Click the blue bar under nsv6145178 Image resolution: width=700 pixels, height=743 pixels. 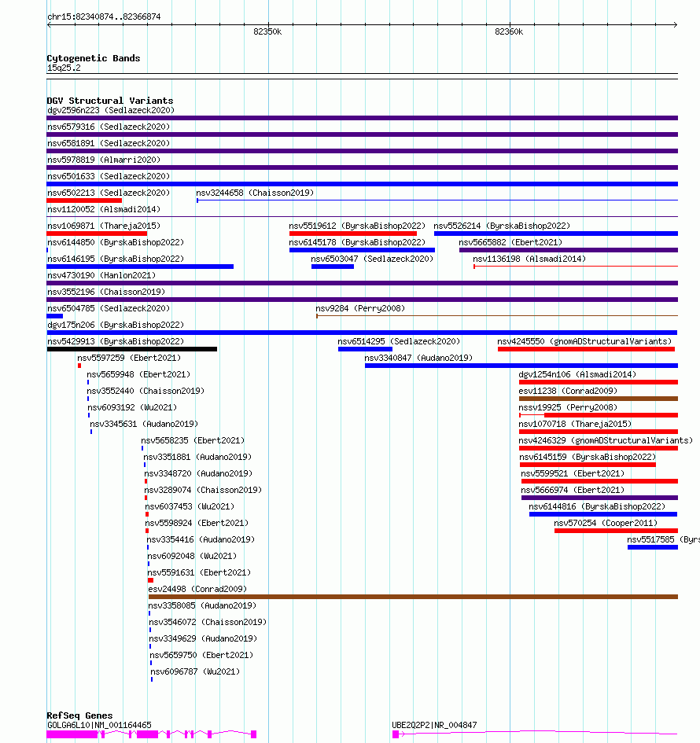[362, 250]
